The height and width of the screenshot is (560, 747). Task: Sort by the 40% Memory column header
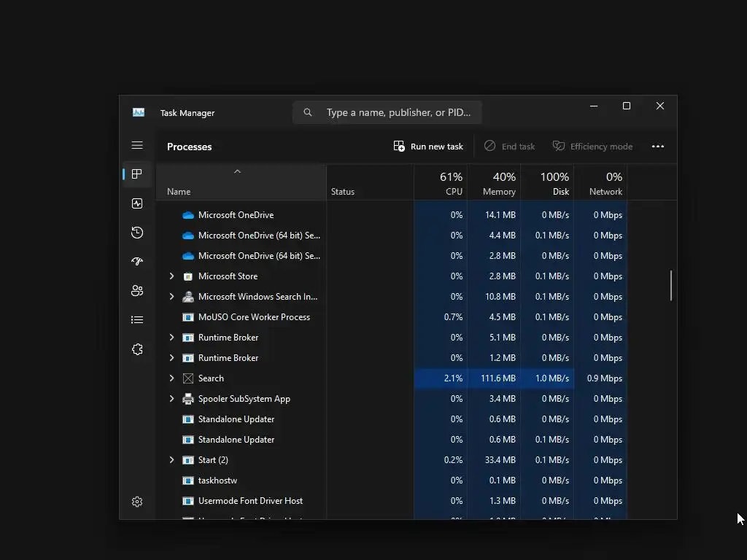(x=494, y=183)
